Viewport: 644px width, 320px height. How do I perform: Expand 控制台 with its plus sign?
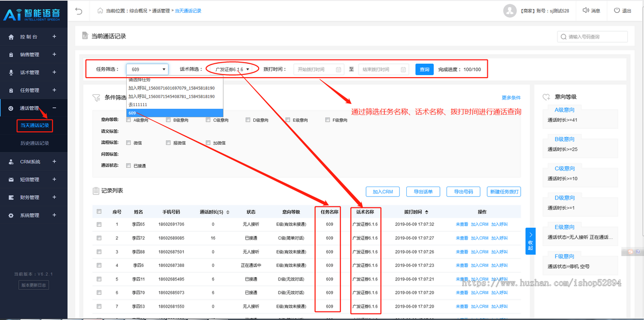pyautogui.click(x=54, y=37)
